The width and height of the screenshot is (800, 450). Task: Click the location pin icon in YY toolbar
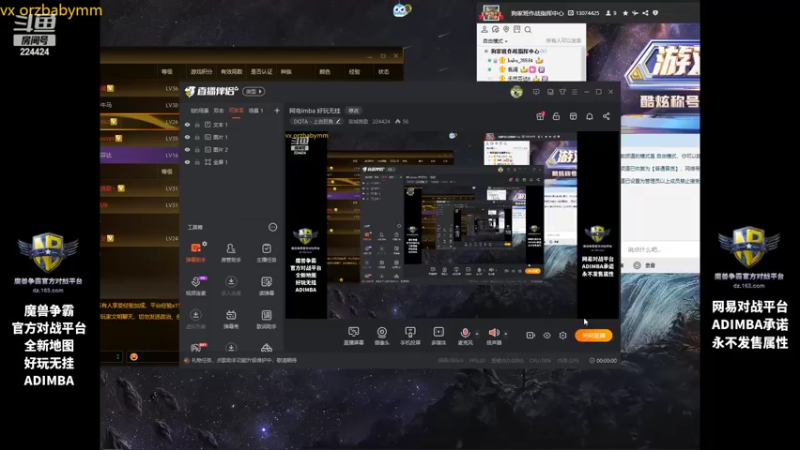point(506,30)
